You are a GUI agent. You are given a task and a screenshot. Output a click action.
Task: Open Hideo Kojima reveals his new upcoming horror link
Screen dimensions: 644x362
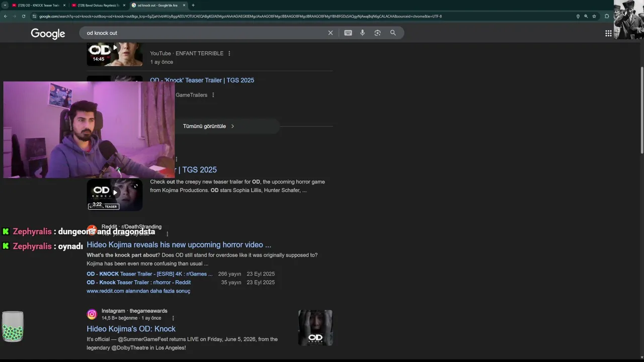pos(179,245)
